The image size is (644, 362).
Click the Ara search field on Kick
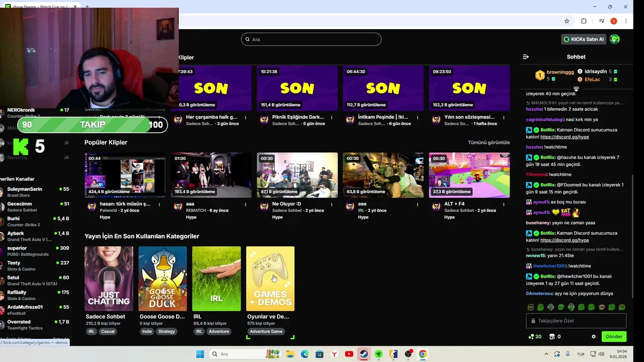point(311,39)
